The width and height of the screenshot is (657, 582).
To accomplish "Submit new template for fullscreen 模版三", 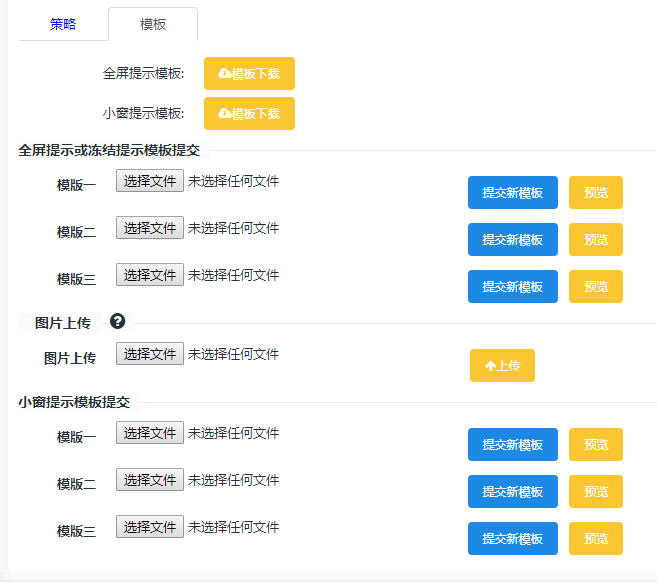I will coord(513,286).
